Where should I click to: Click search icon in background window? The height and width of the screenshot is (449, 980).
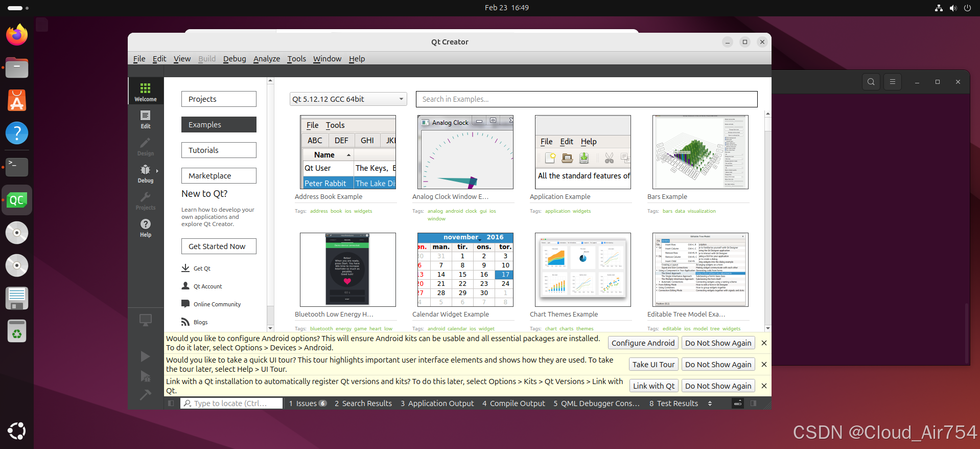[871, 82]
